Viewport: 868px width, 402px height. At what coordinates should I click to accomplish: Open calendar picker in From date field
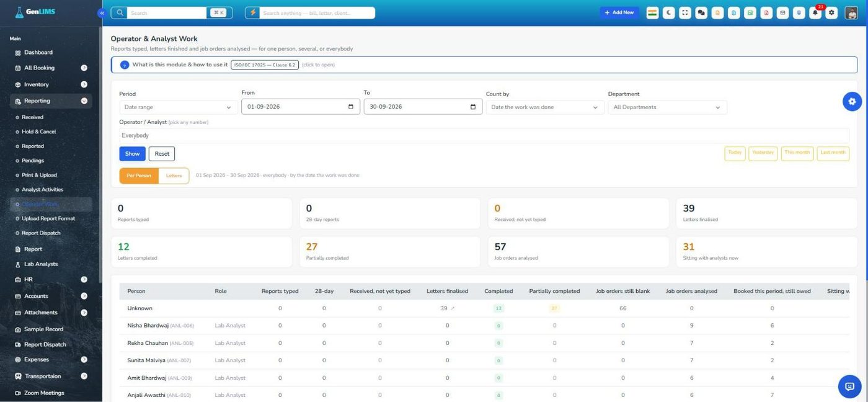tap(351, 107)
